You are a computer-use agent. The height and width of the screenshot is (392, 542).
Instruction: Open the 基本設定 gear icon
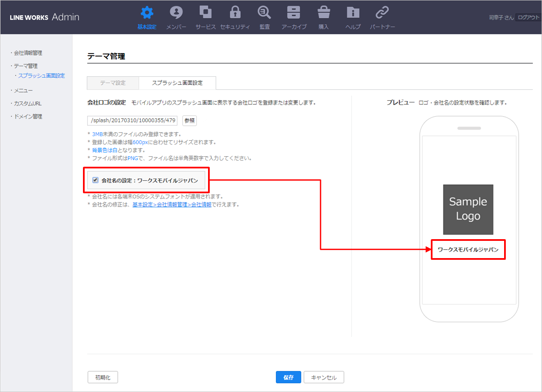pos(147,13)
